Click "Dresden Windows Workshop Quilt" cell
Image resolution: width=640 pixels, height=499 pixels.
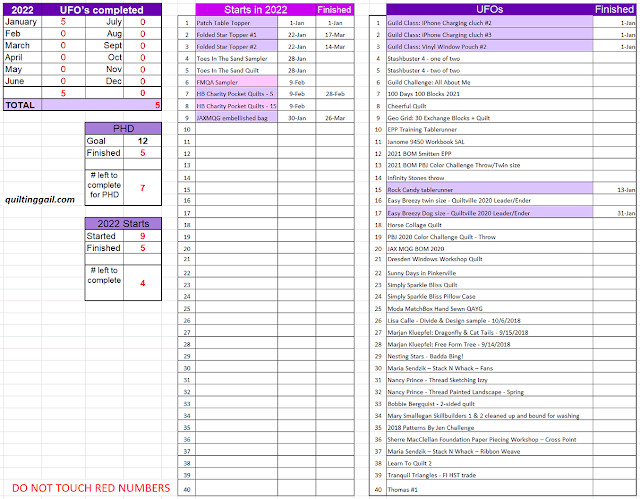[x=489, y=259]
